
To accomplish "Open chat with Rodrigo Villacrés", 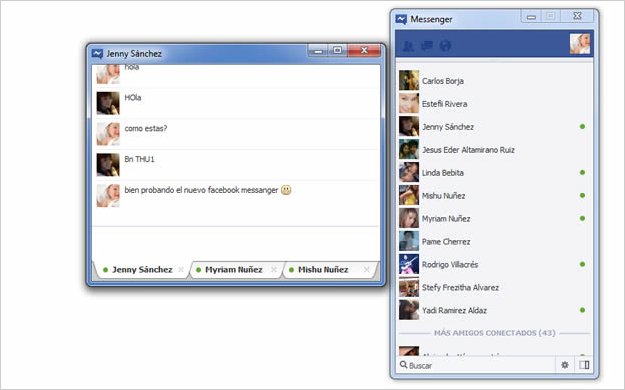I will 494,264.
